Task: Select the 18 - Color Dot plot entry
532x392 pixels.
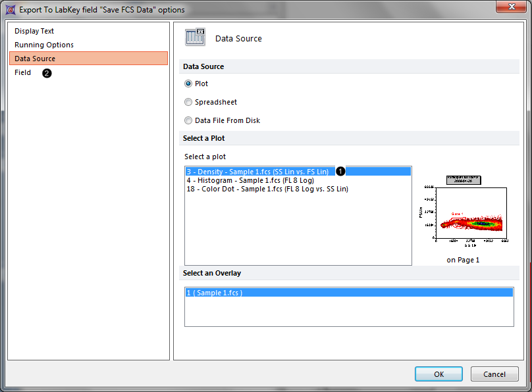Action: pyautogui.click(x=267, y=189)
